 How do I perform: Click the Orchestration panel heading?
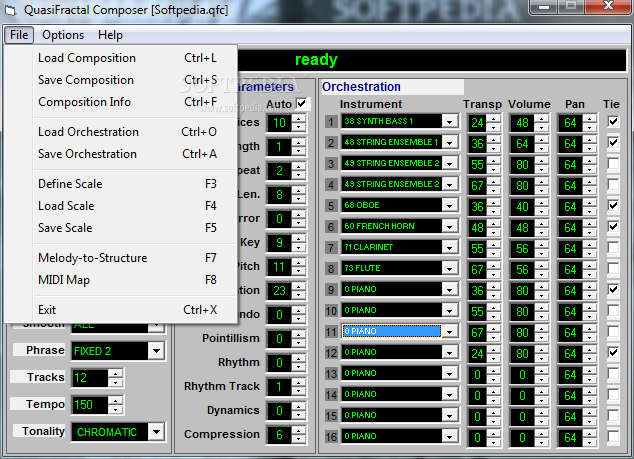click(361, 87)
